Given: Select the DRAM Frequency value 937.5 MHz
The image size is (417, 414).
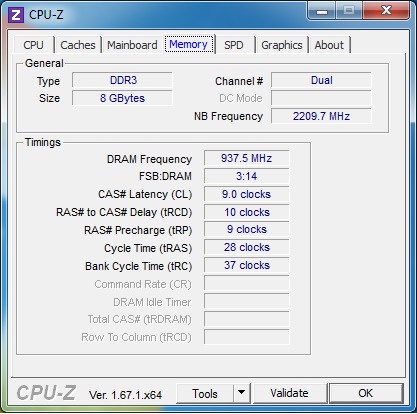Looking at the screenshot, I should click(x=247, y=158).
